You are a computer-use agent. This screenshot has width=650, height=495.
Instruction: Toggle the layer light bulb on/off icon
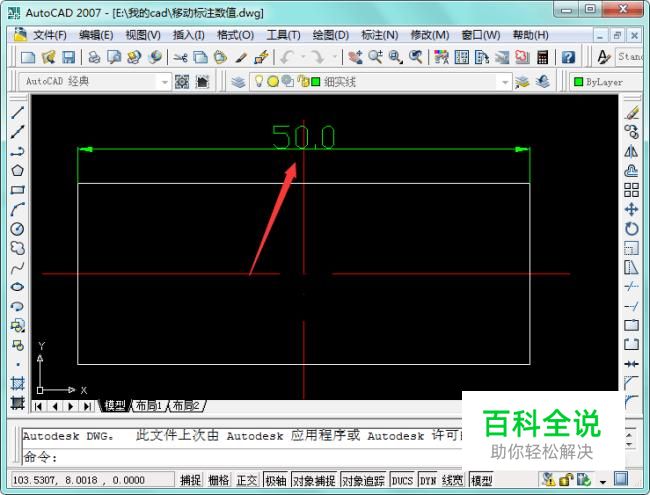[x=259, y=81]
